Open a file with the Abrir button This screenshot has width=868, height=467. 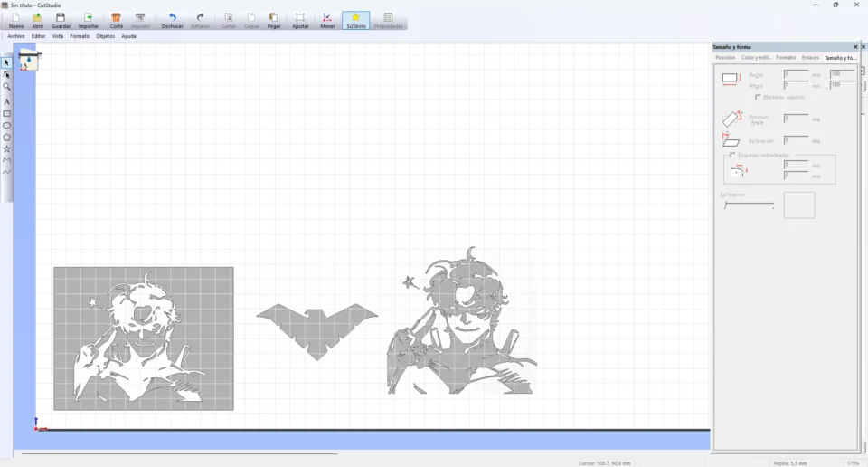coord(38,21)
